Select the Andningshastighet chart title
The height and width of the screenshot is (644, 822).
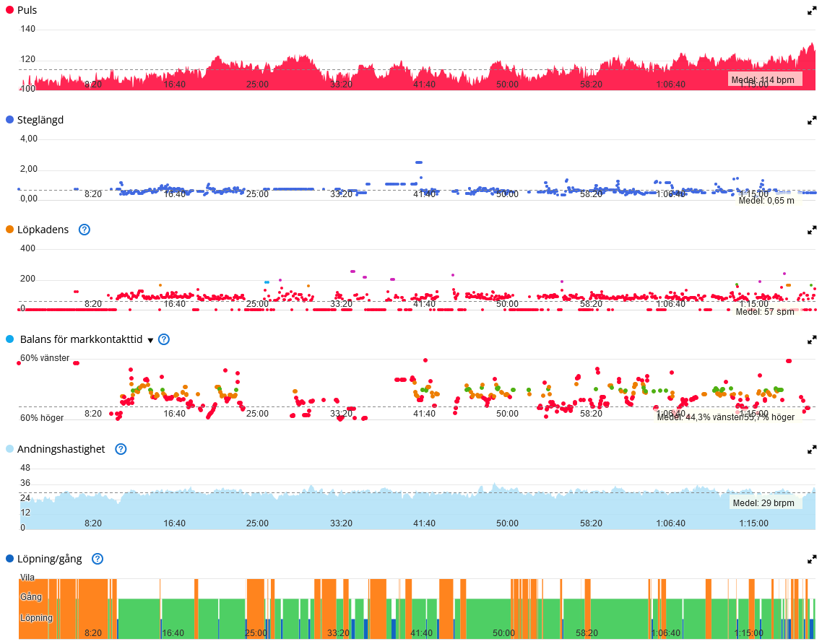tap(61, 449)
